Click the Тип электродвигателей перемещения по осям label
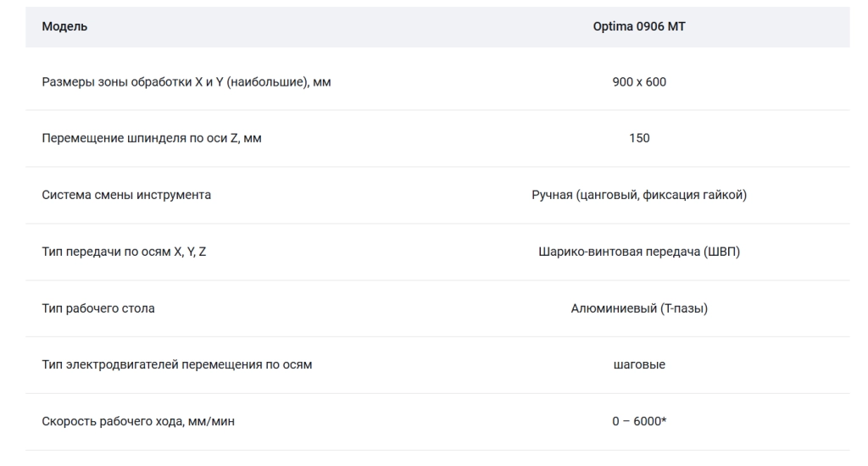868x466 pixels. point(177,364)
